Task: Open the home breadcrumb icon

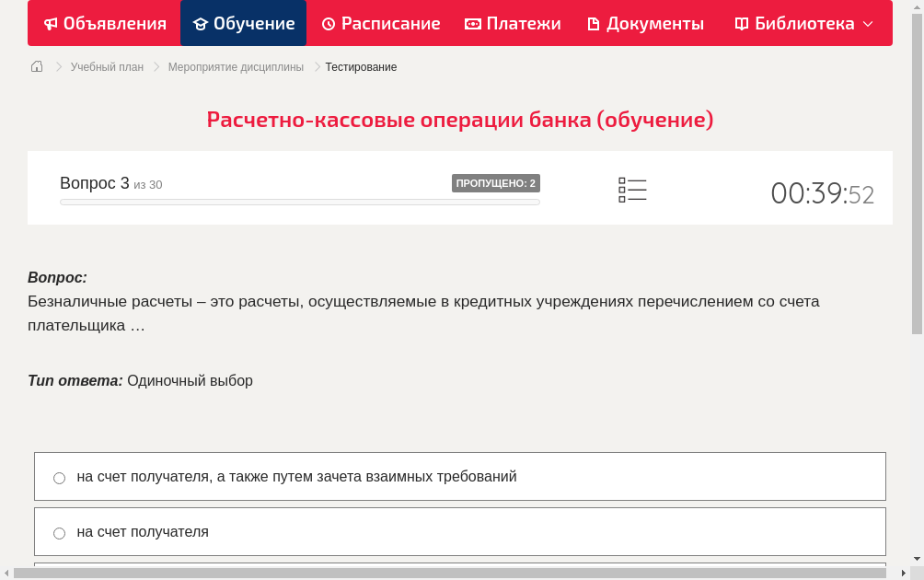Action: click(36, 66)
